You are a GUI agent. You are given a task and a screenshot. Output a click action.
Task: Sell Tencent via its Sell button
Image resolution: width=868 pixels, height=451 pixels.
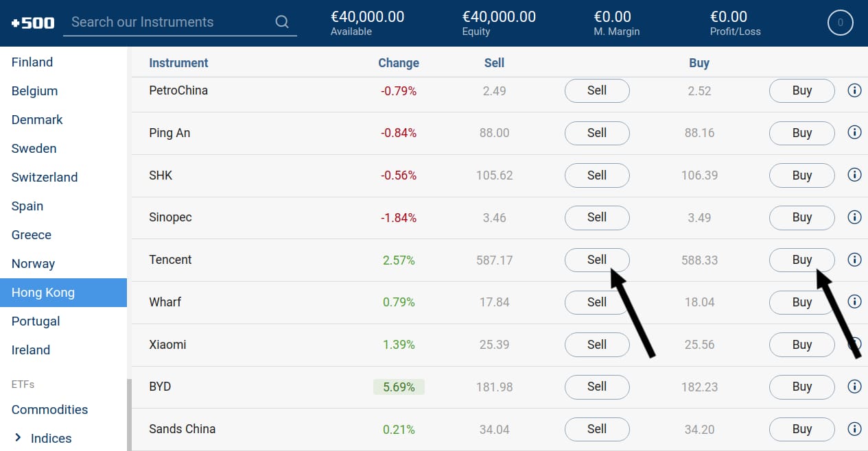597,260
